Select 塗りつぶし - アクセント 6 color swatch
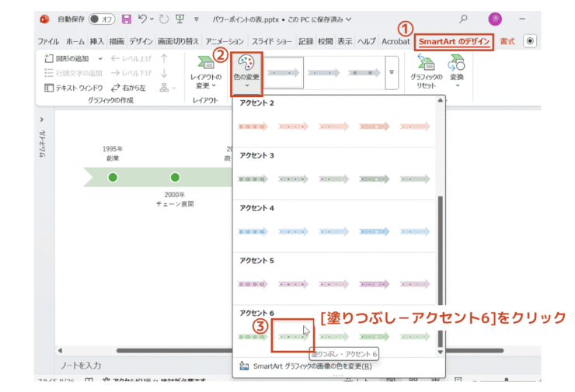Viewport: 575px width, 392px height. click(294, 337)
